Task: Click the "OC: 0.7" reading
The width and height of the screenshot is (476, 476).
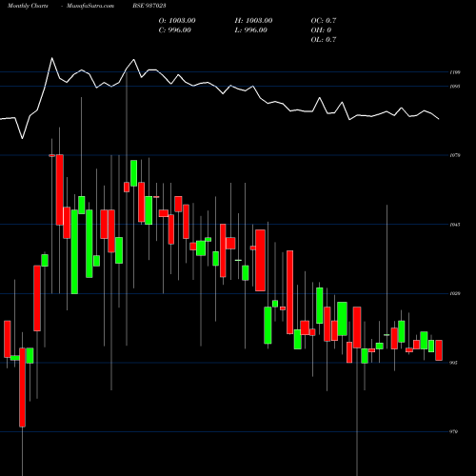Action: (324, 21)
